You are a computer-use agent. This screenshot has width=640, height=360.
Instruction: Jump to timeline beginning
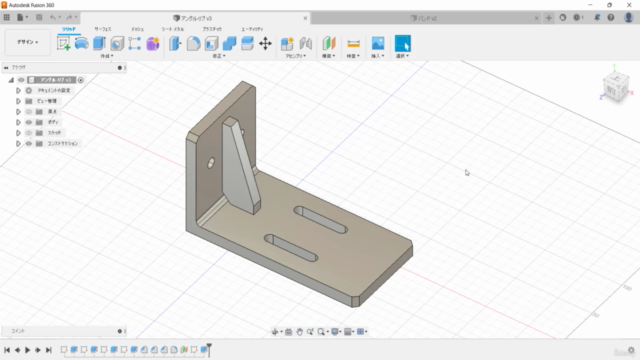7,350
